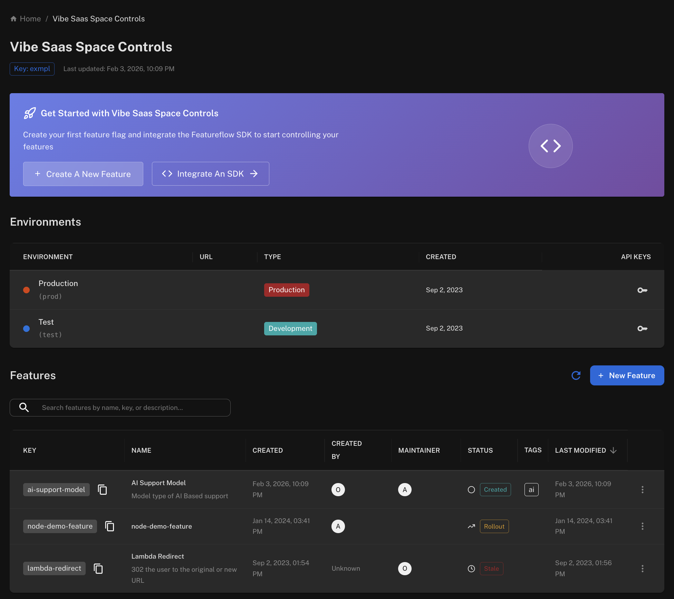Viewport: 674px width, 599px height.
Task: Click the New Feature button
Action: [x=627, y=376]
